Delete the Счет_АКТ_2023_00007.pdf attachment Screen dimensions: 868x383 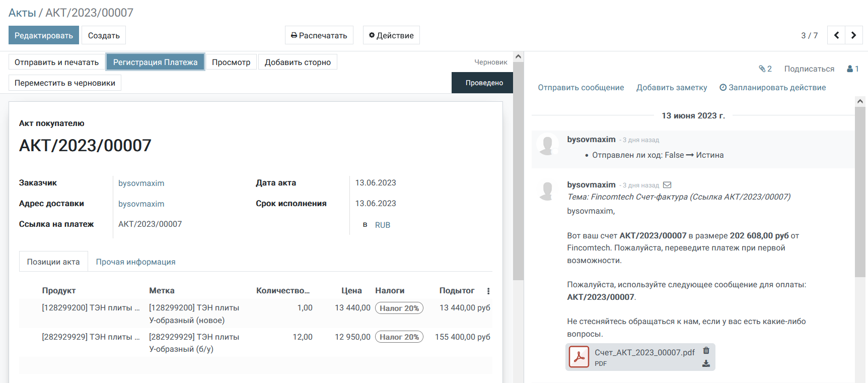tap(706, 351)
